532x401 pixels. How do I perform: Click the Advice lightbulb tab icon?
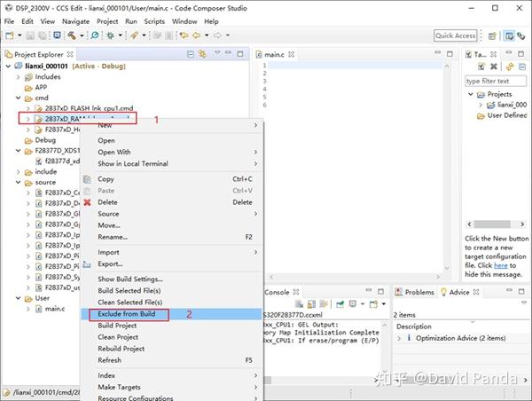click(442, 292)
